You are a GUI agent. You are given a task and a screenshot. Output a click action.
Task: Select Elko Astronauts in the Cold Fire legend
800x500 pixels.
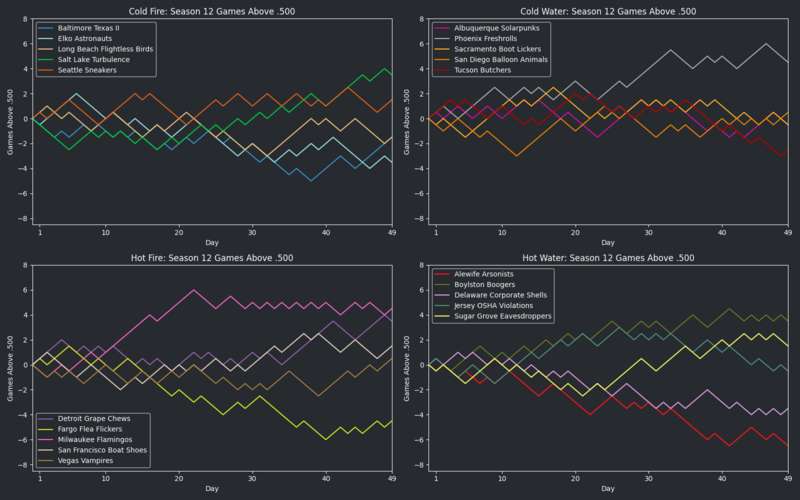84,38
